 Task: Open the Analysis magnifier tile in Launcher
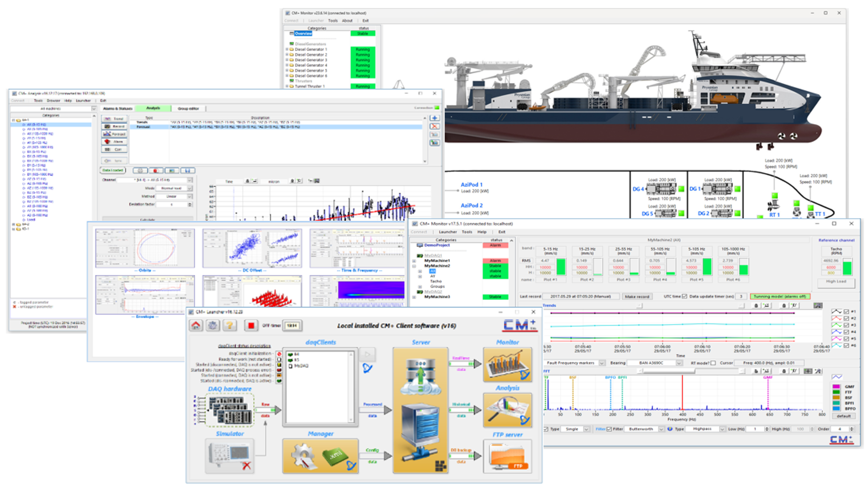tap(507, 410)
